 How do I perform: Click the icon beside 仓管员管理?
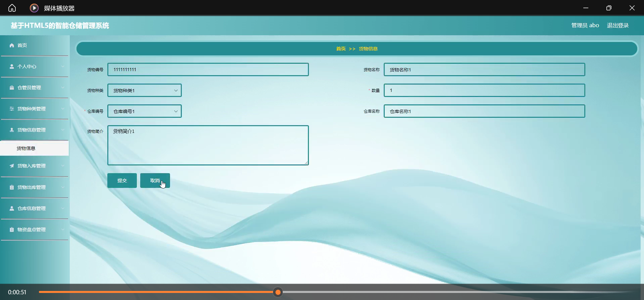point(12,88)
